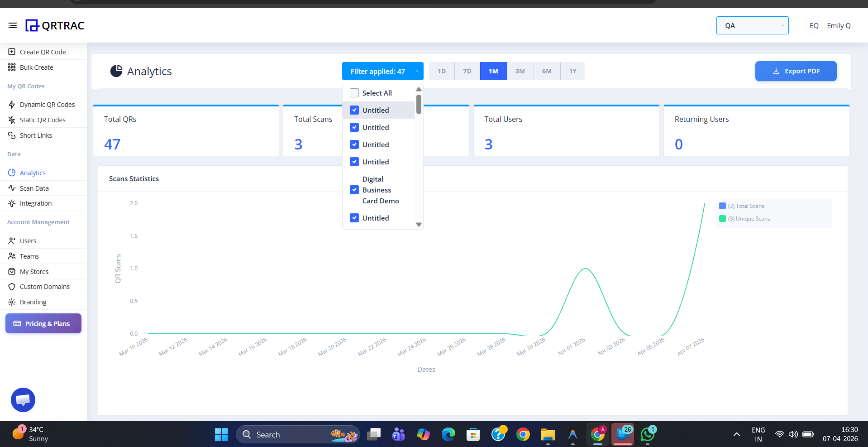The height and width of the screenshot is (447, 868).
Task: Collapse the Filter applied dropdown
Action: 382,71
